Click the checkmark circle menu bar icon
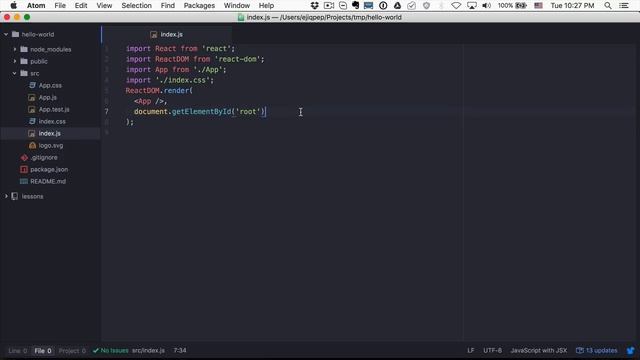The image size is (640, 360). pyautogui.click(x=411, y=5)
